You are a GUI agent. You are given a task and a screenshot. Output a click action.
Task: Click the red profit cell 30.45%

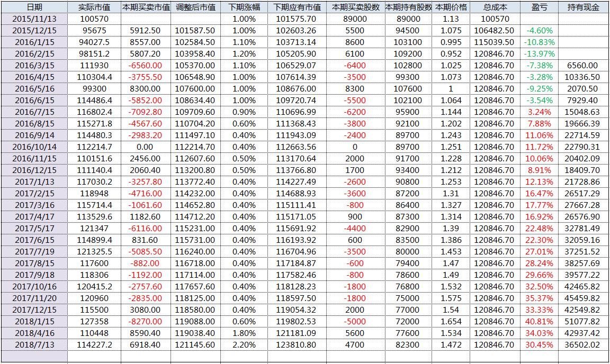pos(539,345)
